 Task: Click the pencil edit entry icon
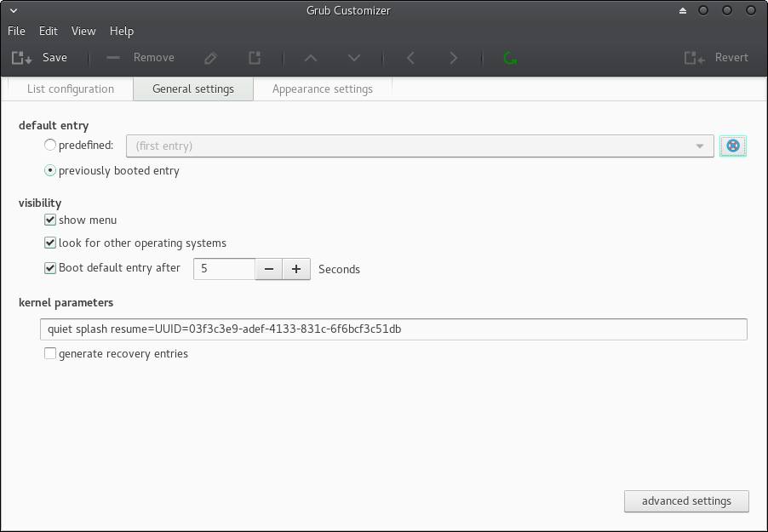[210, 58]
